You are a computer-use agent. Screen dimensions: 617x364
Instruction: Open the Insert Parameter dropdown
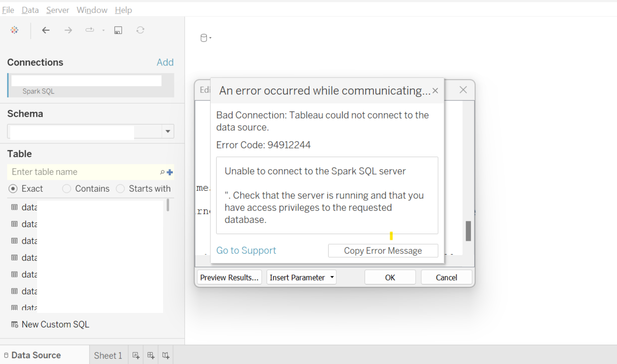(x=332, y=277)
